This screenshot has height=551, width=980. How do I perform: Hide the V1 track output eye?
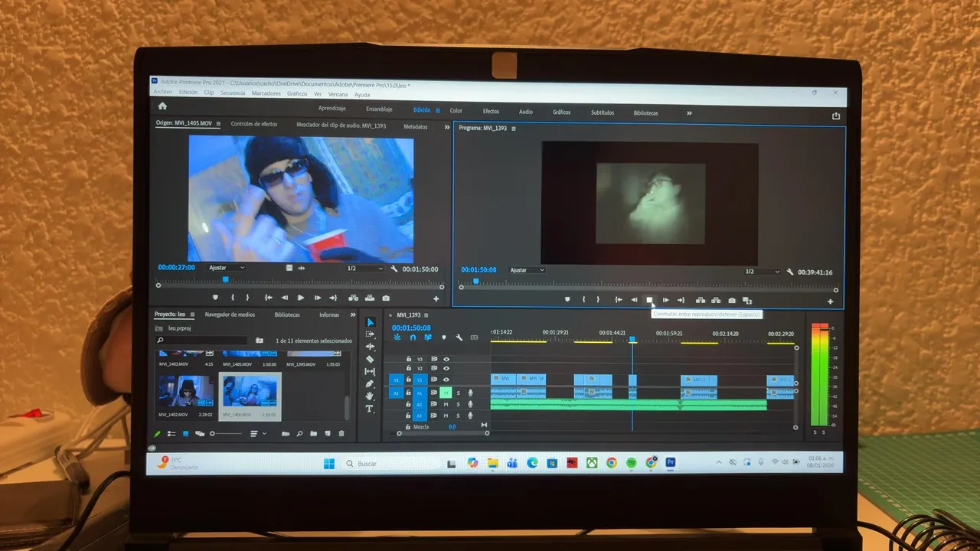446,380
